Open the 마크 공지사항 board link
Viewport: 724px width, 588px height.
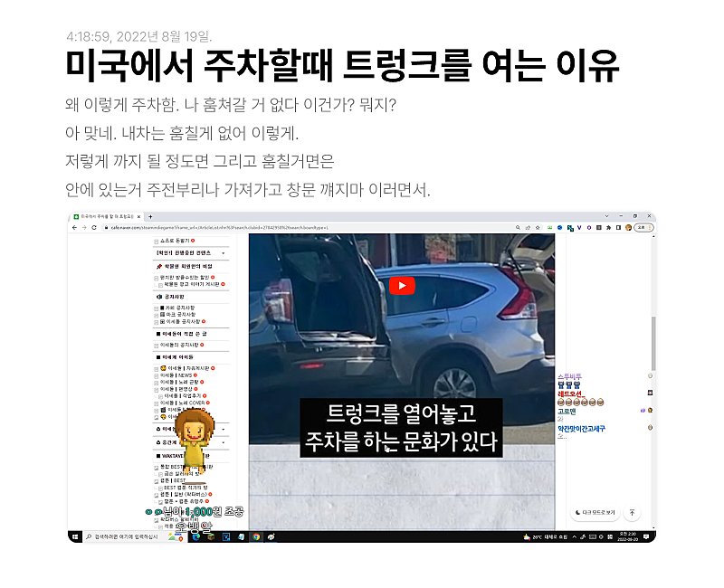coord(177,314)
